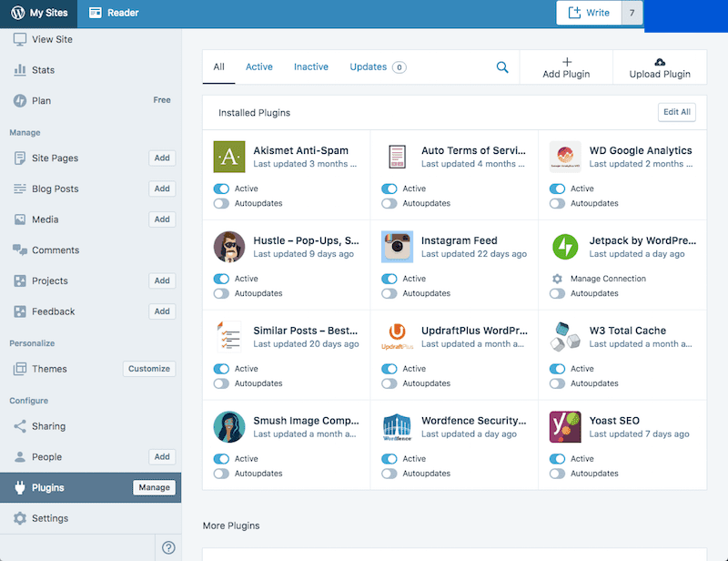728x561 pixels.
Task: Open the Reader icon in the top bar
Action: (96, 13)
